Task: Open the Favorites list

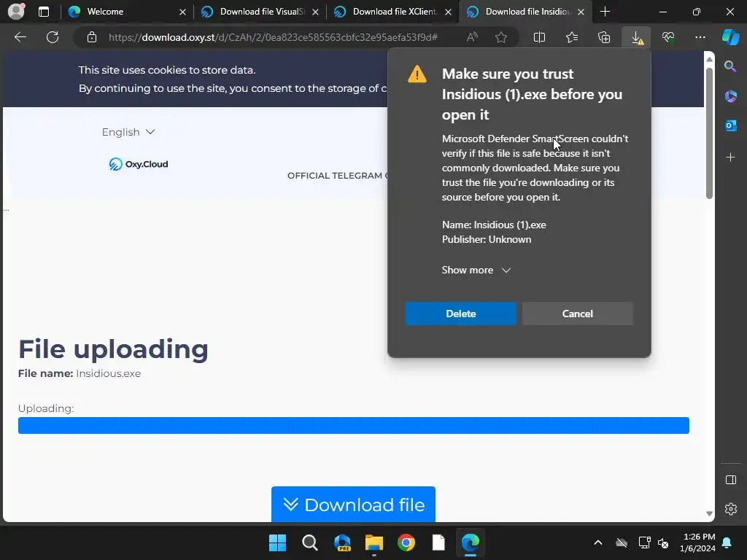Action: pos(572,37)
